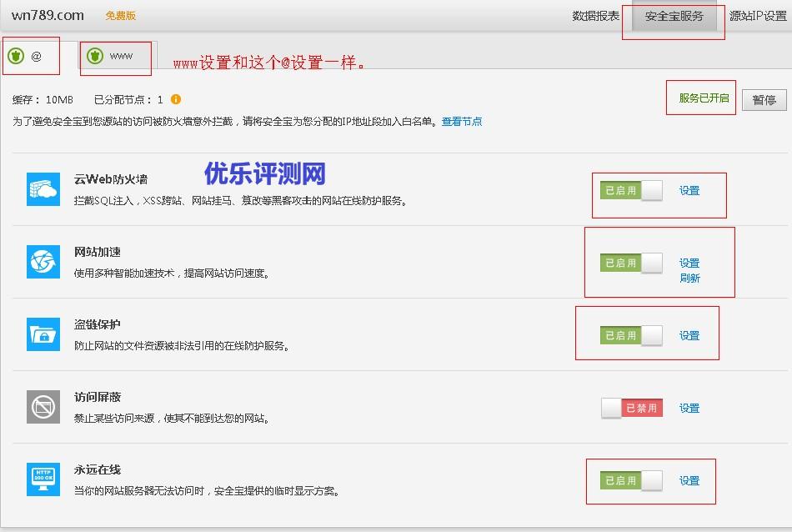The width and height of the screenshot is (792, 532).
Task: Disable the 云Web防火墙 toggle switch
Action: click(631, 191)
